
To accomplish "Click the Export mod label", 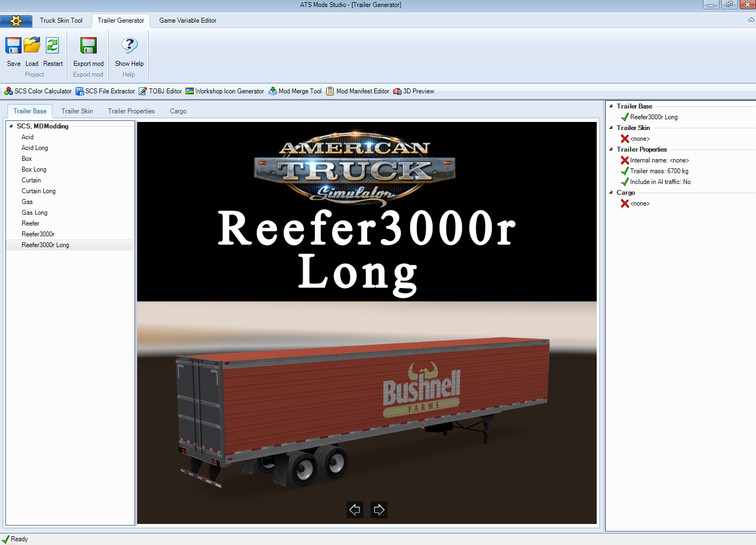I will pos(89,64).
